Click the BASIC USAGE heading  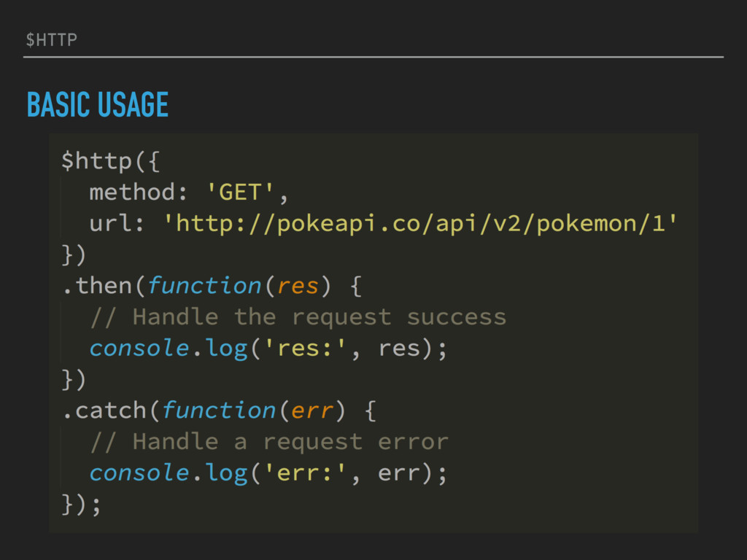click(x=98, y=104)
